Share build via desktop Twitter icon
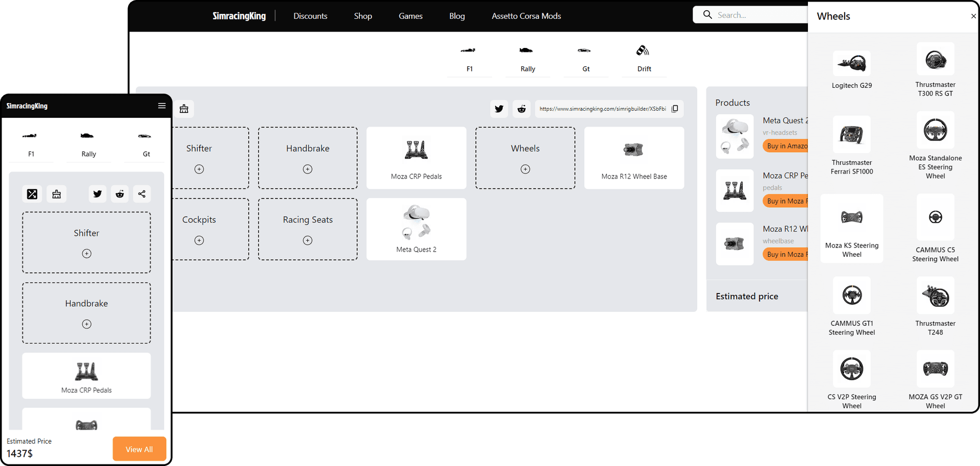Viewport: 980px width, 466px height. pyautogui.click(x=499, y=109)
